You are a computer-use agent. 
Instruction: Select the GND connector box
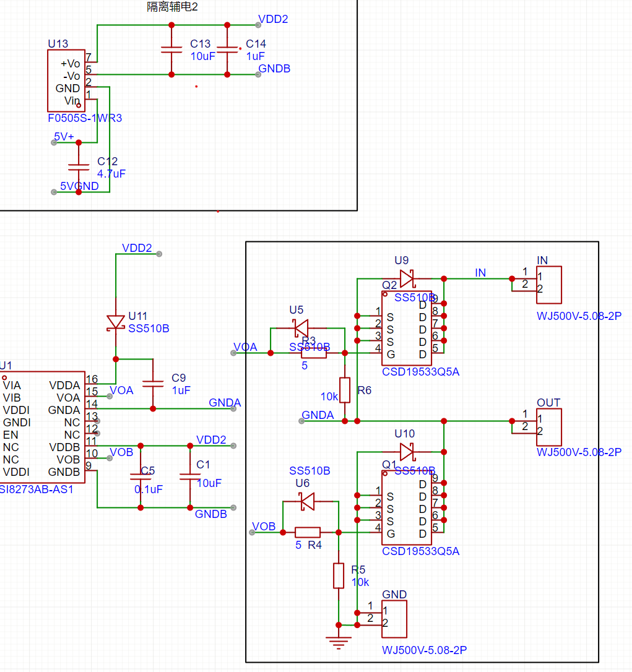(x=394, y=619)
